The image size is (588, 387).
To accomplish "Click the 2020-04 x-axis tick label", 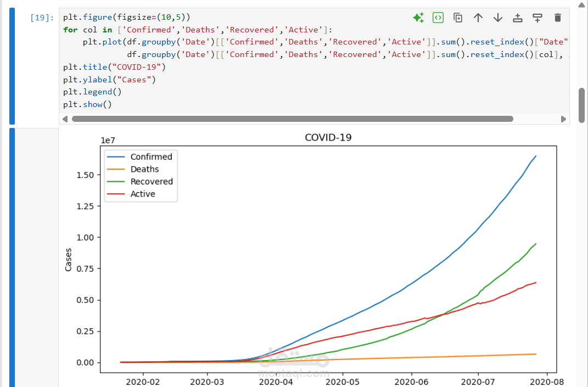I will click(x=276, y=382).
